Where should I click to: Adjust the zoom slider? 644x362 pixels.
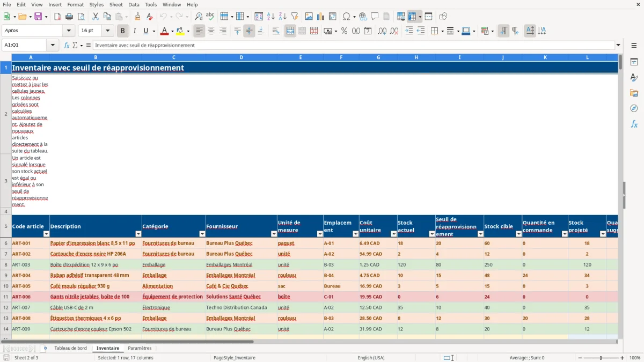pos(601,358)
